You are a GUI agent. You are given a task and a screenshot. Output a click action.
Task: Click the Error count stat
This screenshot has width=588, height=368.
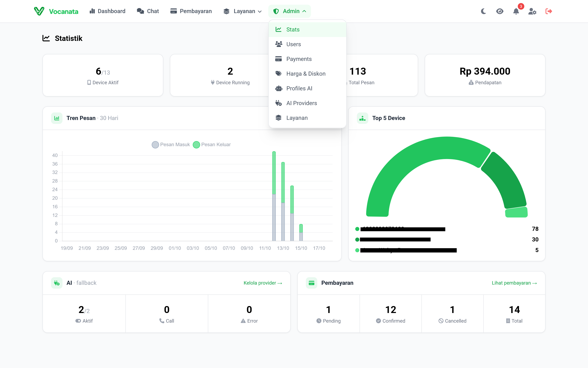[x=249, y=313]
